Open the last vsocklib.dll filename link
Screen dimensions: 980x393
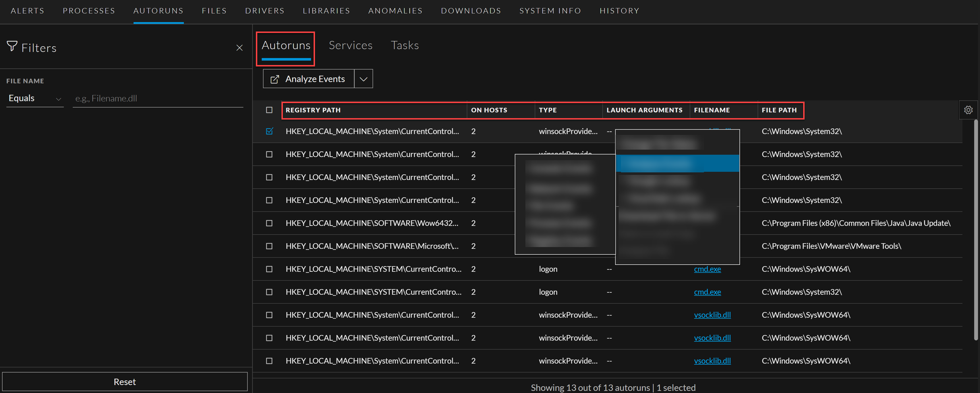712,361
